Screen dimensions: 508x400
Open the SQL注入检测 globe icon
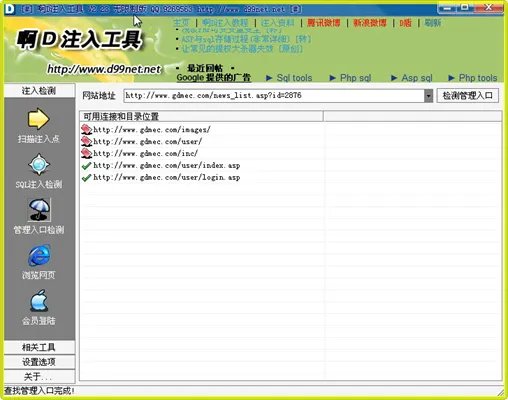pyautogui.click(x=39, y=164)
